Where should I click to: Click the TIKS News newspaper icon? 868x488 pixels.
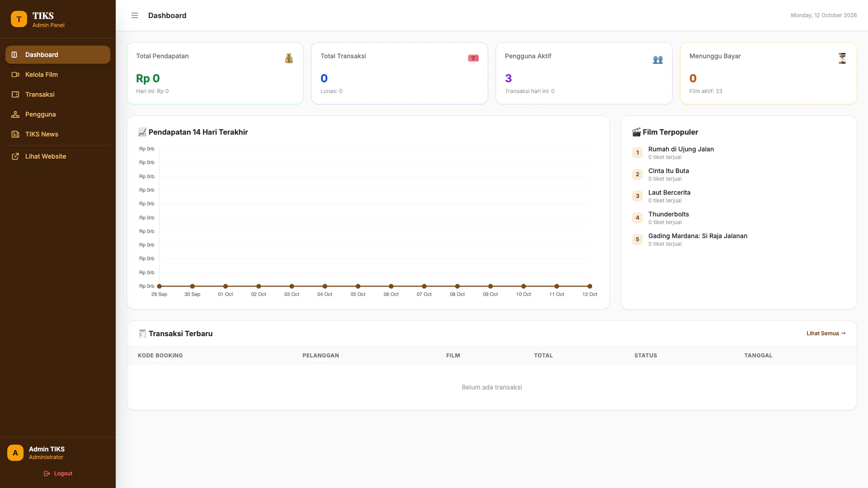point(15,134)
